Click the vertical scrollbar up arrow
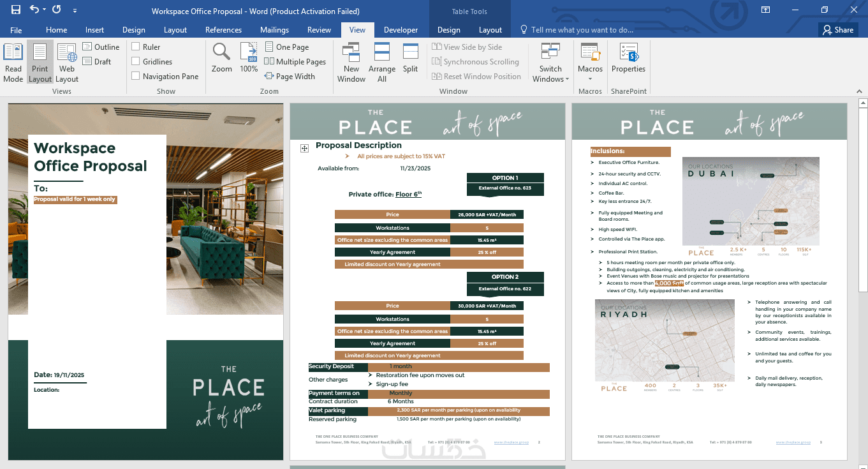868x469 pixels. 862,103
